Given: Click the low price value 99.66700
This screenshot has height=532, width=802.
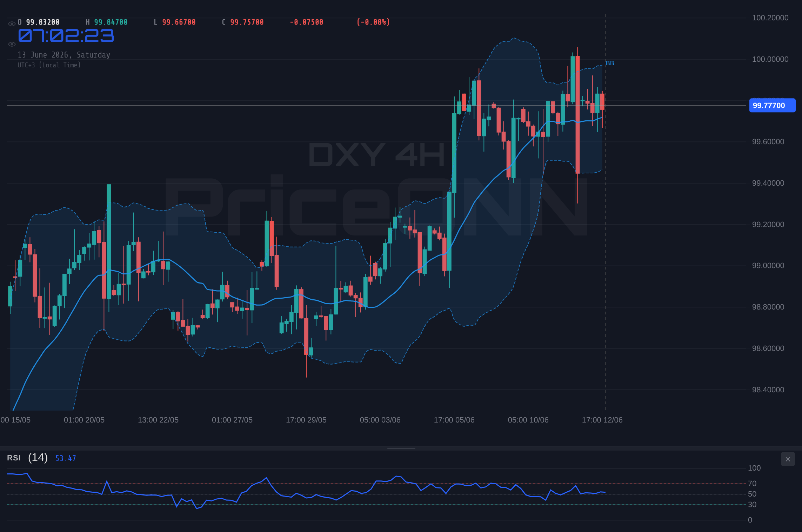Looking at the screenshot, I should (x=179, y=22).
